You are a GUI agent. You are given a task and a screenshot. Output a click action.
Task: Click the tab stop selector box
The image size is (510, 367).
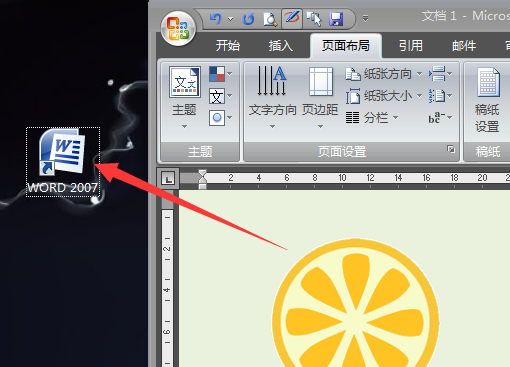pos(168,178)
